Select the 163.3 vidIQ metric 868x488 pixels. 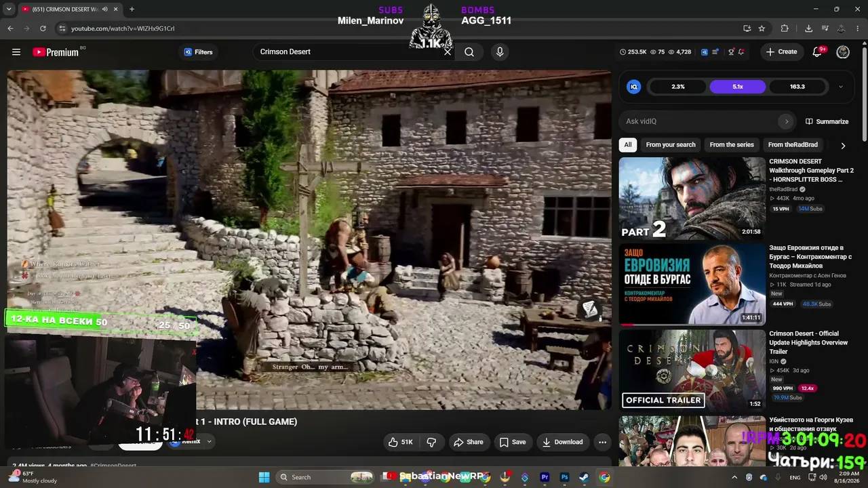point(797,87)
